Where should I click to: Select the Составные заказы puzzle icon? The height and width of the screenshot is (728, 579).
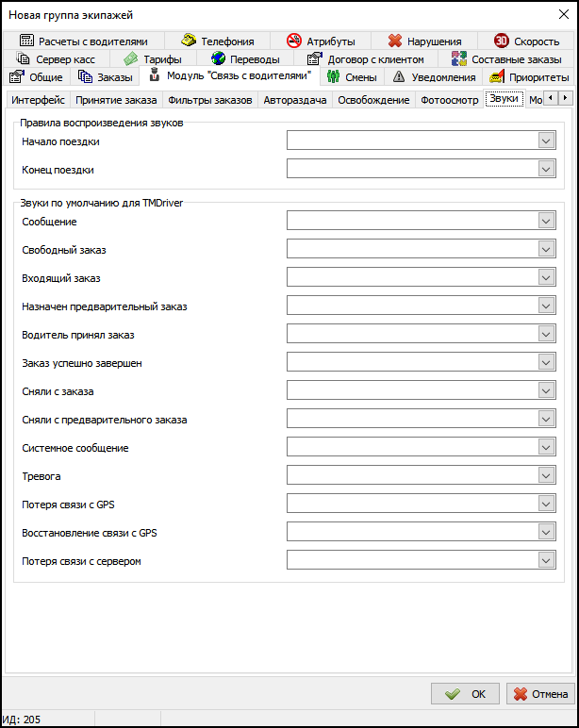pos(459,59)
